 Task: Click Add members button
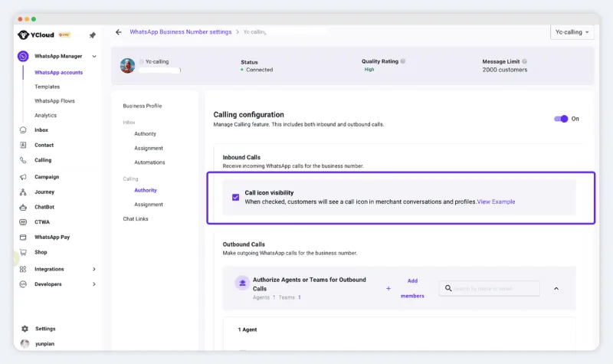411,288
